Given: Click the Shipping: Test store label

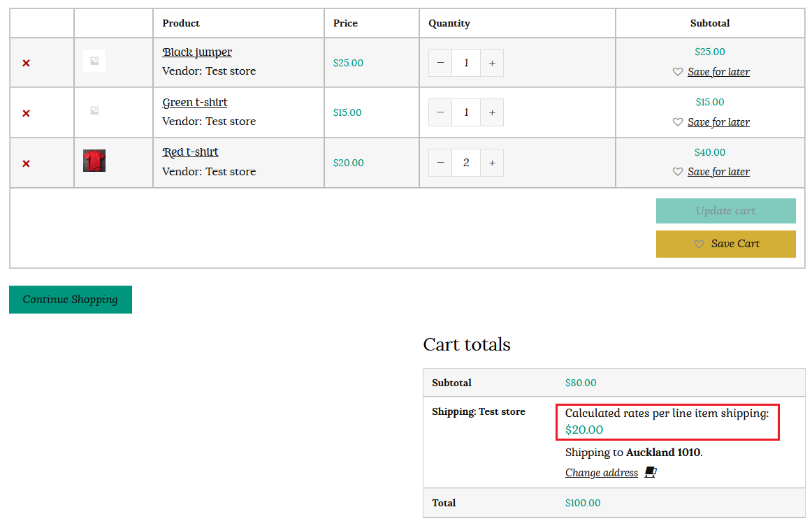Looking at the screenshot, I should coord(479,412).
